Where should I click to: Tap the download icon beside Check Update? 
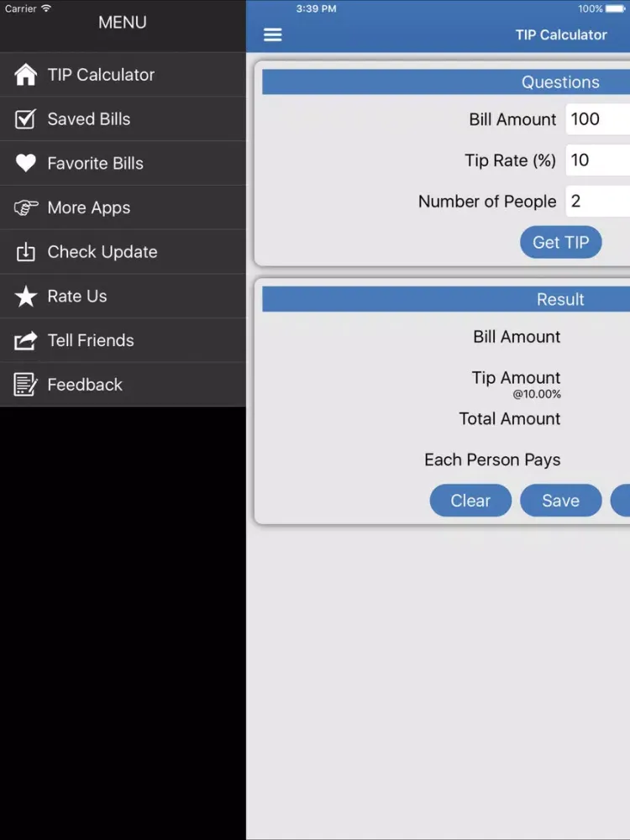click(26, 252)
